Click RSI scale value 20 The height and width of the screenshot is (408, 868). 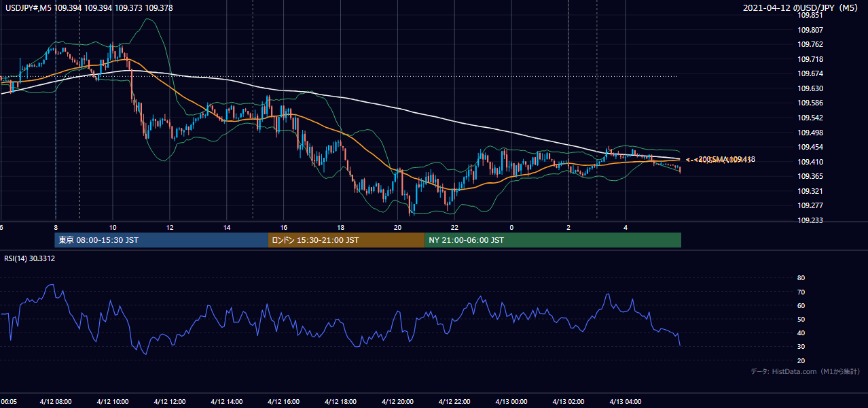(x=801, y=360)
